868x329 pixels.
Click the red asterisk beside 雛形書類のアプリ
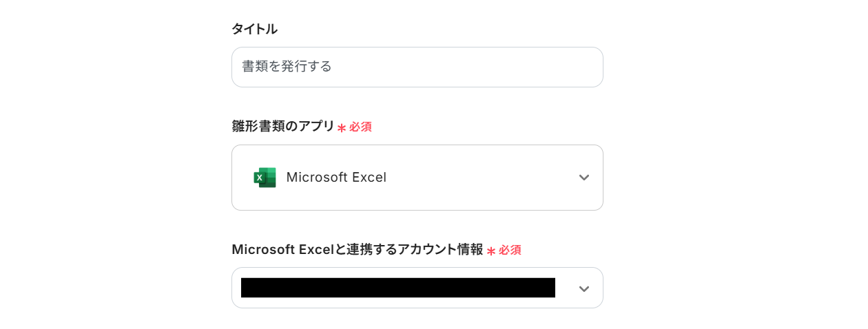tap(341, 127)
